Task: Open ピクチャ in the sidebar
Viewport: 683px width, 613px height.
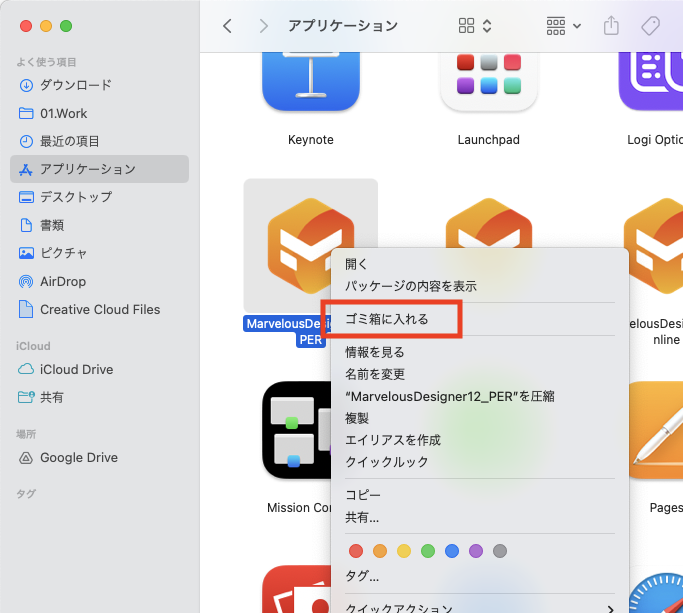Action: pyautogui.click(x=99, y=253)
